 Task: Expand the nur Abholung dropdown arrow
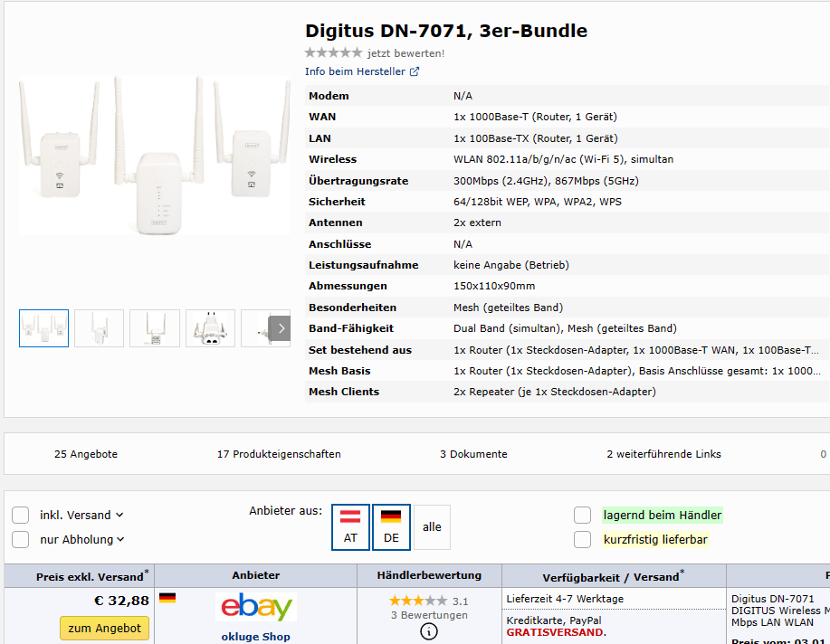[120, 539]
